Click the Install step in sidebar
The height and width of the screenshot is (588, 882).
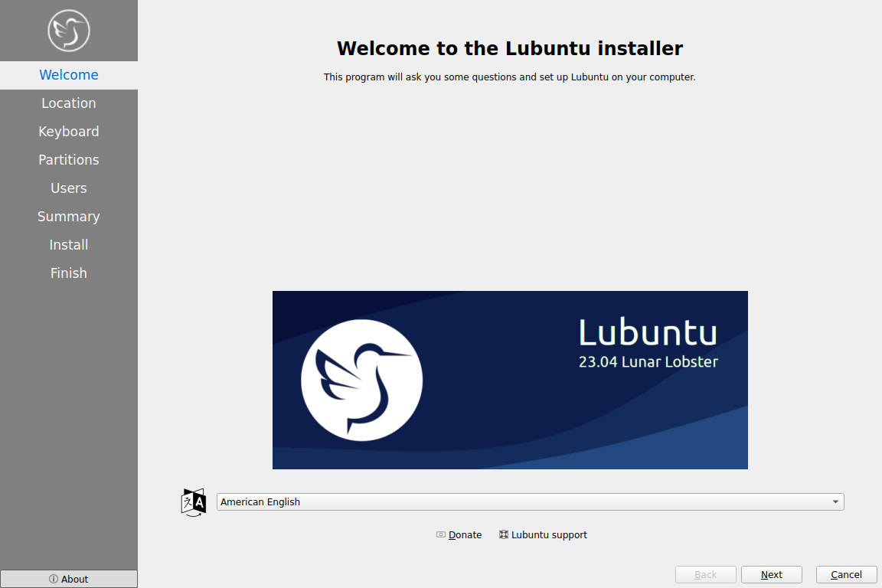69,245
